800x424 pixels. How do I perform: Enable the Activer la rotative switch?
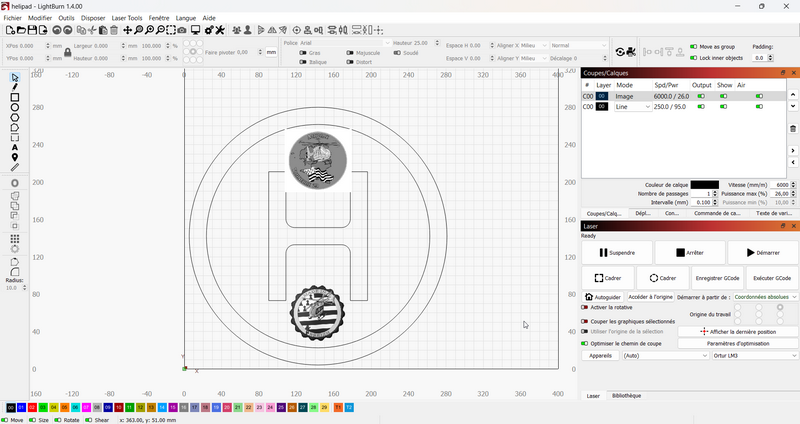coord(585,307)
